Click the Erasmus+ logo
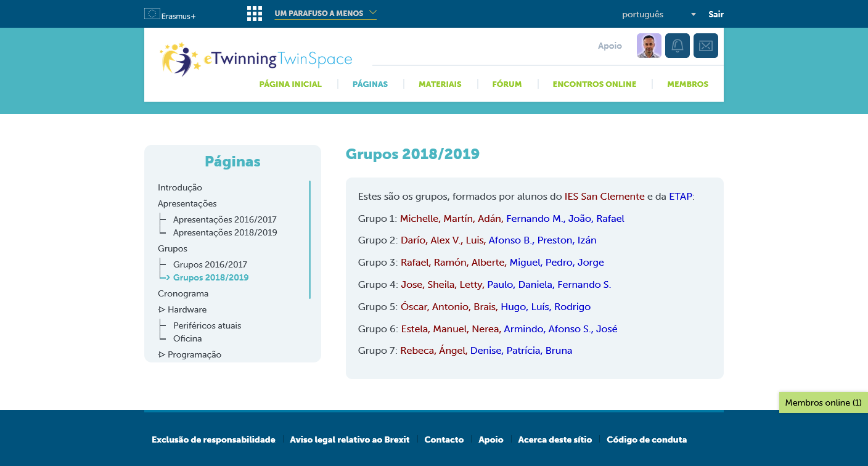This screenshot has height=466, width=868. point(170,14)
